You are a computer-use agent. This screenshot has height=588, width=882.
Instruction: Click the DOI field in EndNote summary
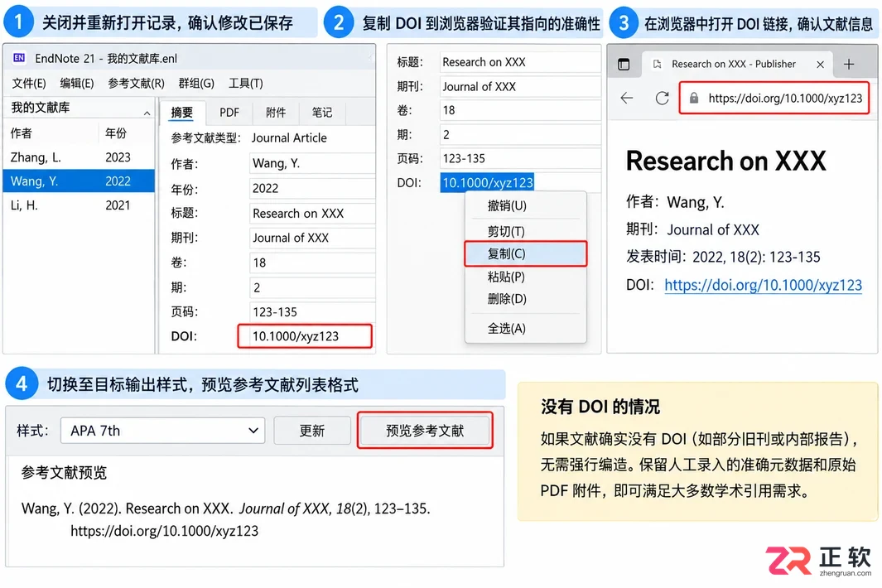click(304, 336)
